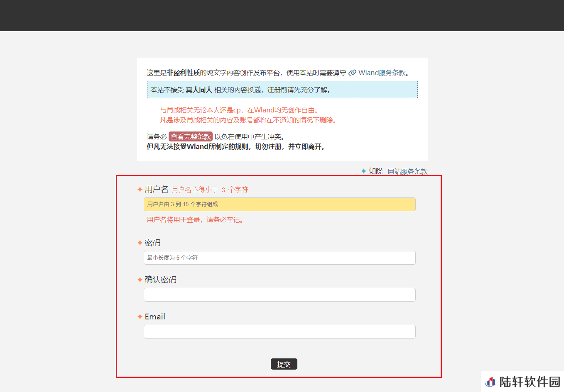This screenshot has height=392, width=564.
Task: Click into the Email input field
Action: pos(280,331)
